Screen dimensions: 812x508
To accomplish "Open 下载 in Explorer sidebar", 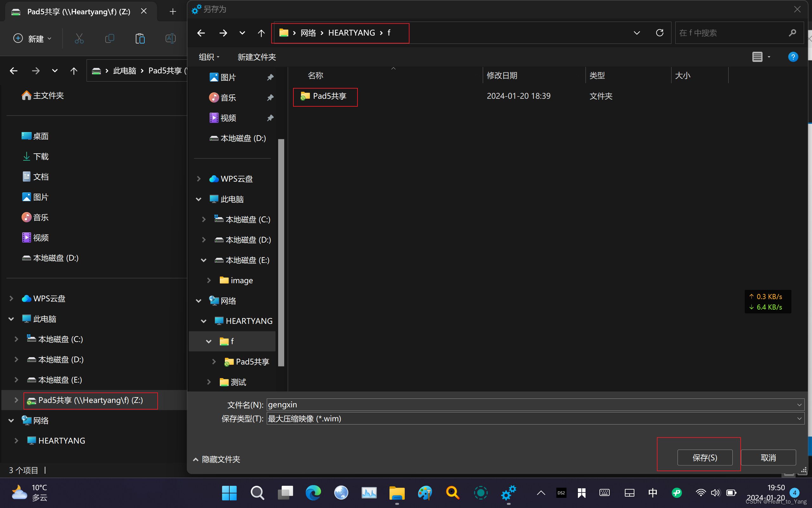I will click(x=35, y=157).
